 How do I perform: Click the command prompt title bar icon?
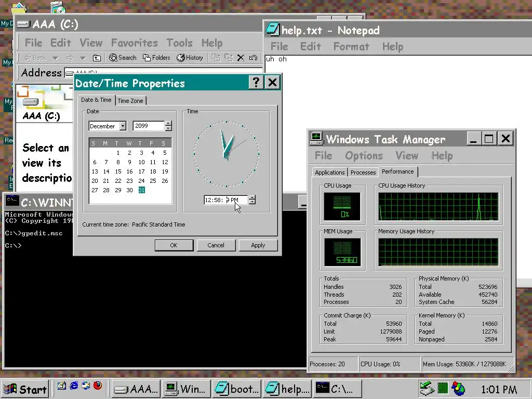tap(12, 201)
